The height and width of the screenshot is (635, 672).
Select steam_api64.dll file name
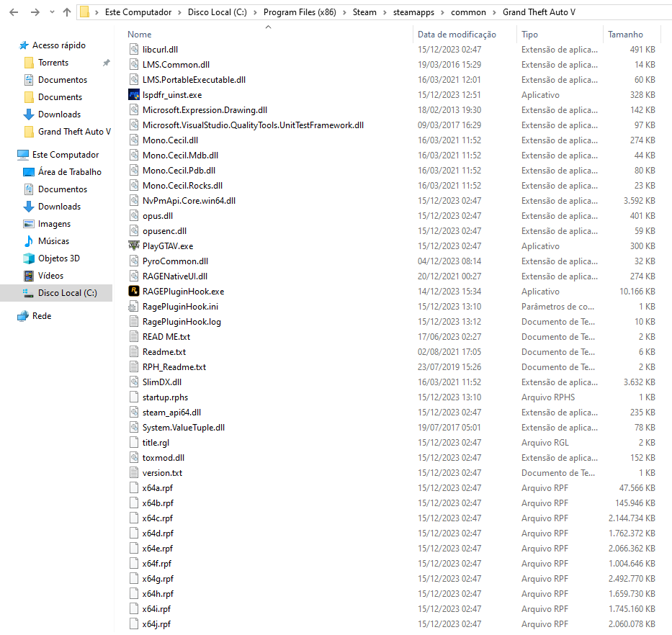(171, 413)
